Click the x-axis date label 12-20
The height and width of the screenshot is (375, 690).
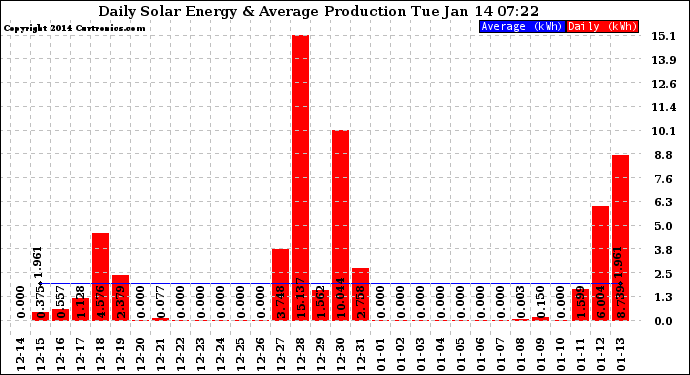click(140, 355)
